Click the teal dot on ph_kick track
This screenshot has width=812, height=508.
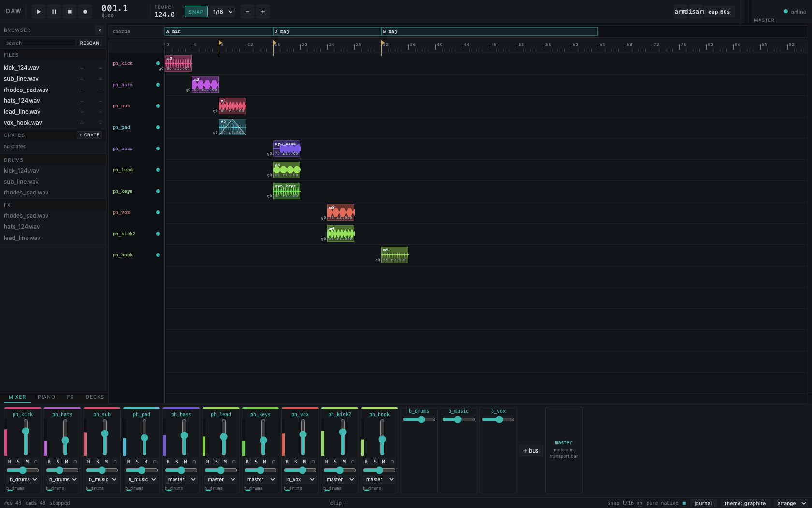(158, 63)
